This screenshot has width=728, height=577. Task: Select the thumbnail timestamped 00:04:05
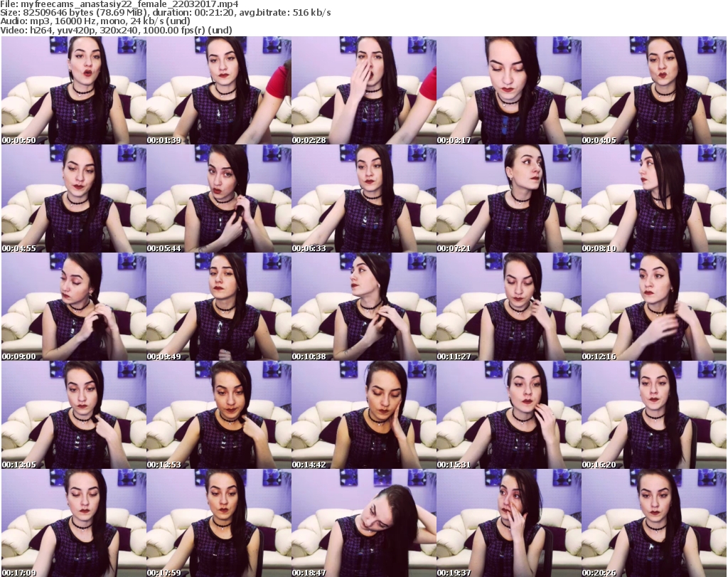pos(654,90)
